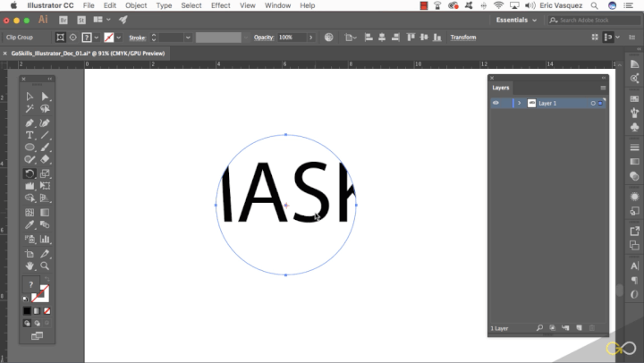Image resolution: width=644 pixels, height=363 pixels.
Task: Click the Transform link in control bar
Action: [463, 38]
